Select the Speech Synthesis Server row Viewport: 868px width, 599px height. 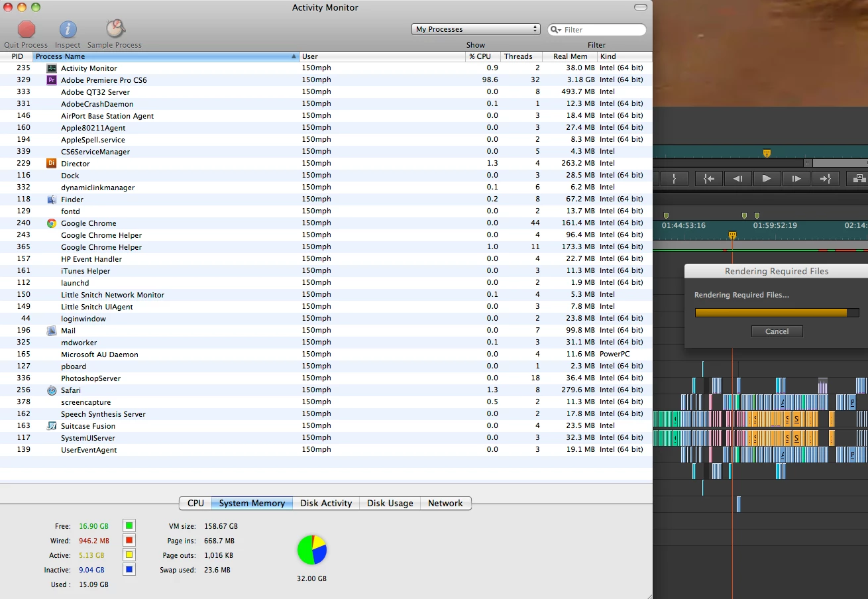326,414
